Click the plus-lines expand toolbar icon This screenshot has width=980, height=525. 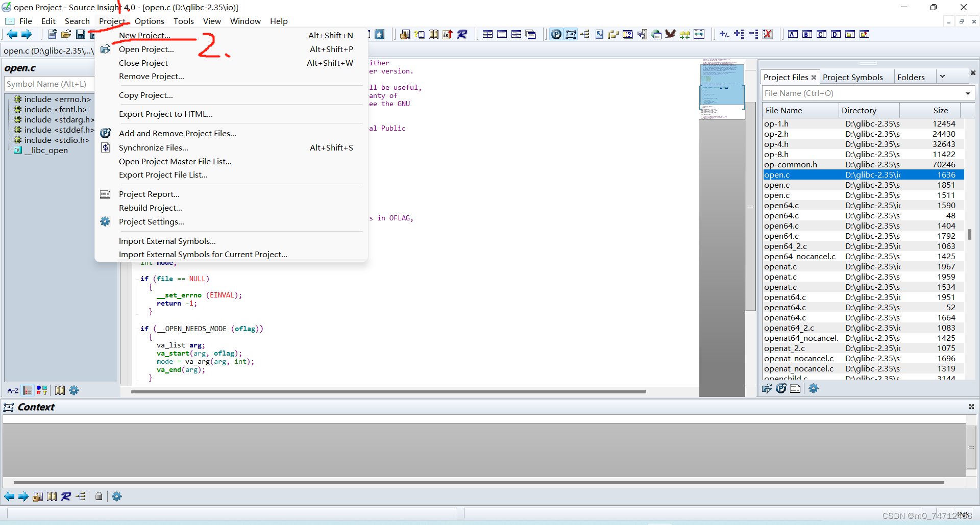[739, 34]
